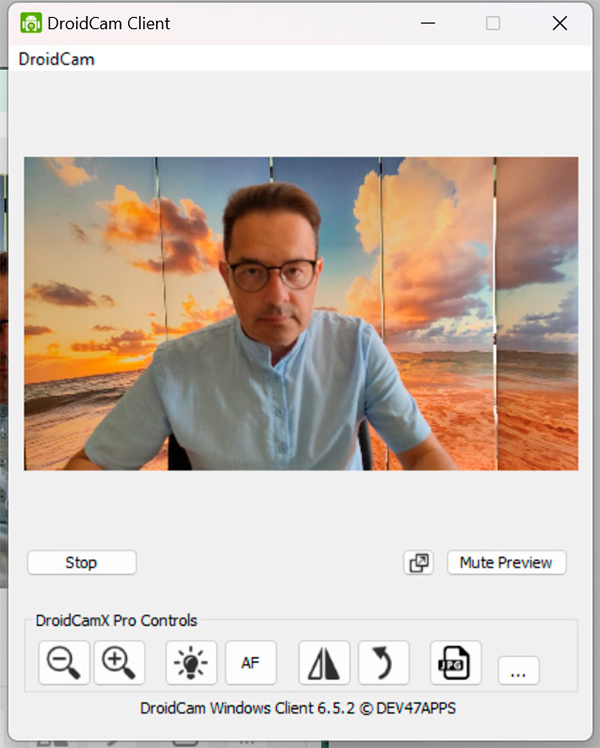Click the camera video preview
This screenshot has width=600, height=748.
(x=301, y=313)
